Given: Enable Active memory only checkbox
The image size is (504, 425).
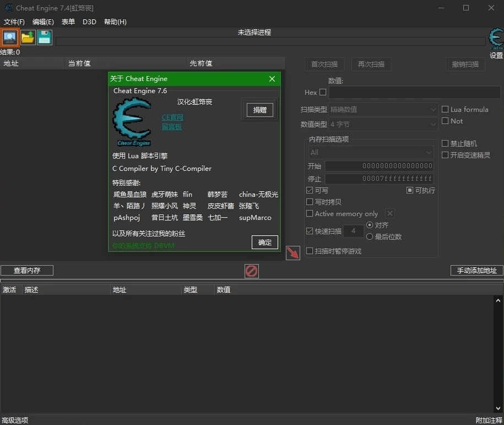Looking at the screenshot, I should 310,214.
